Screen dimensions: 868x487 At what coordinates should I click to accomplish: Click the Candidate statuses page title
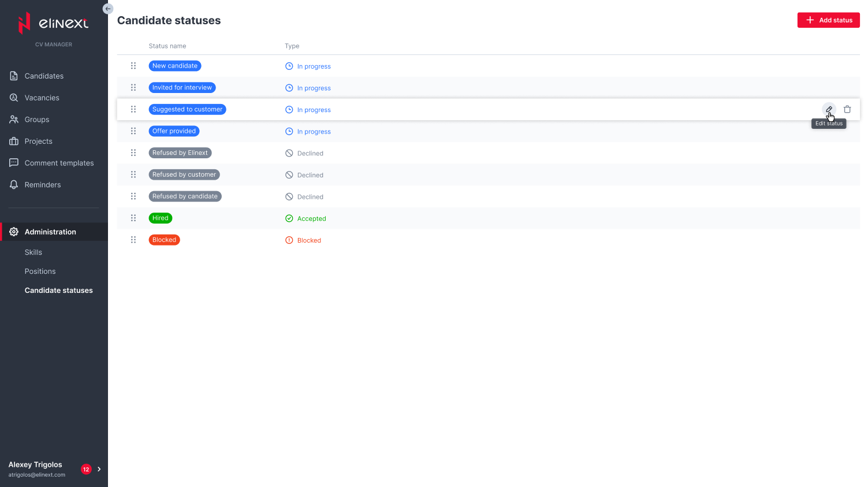coord(169,20)
